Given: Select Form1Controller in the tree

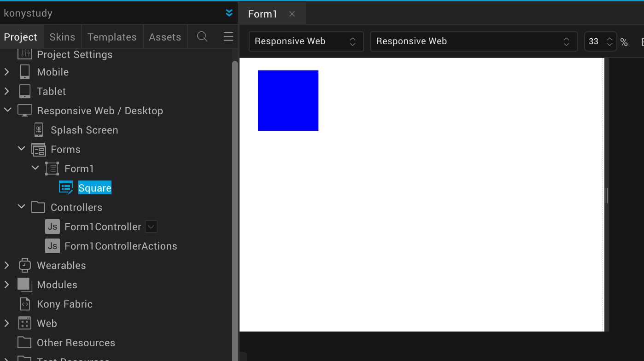Looking at the screenshot, I should coord(103,227).
